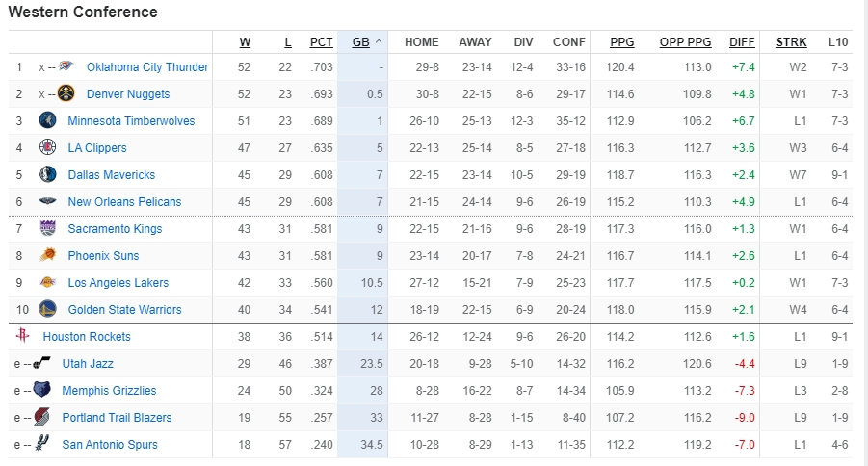868x466 pixels.
Task: Go to Sacramento Kings team page
Action: pyautogui.click(x=115, y=229)
